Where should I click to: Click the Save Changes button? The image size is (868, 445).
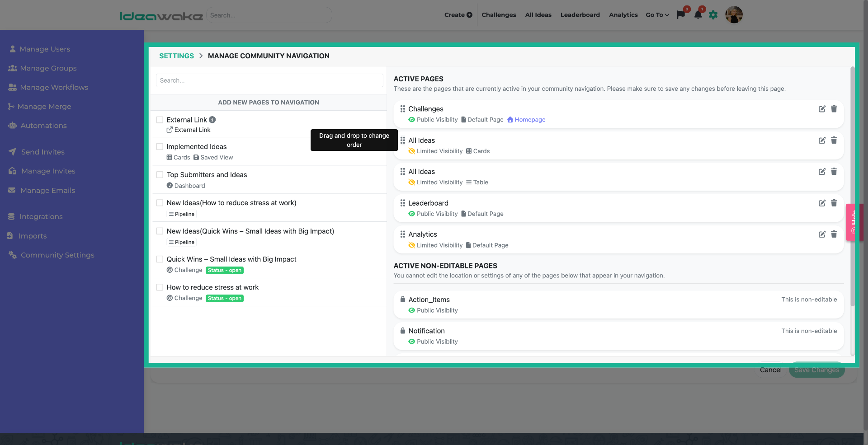click(816, 370)
